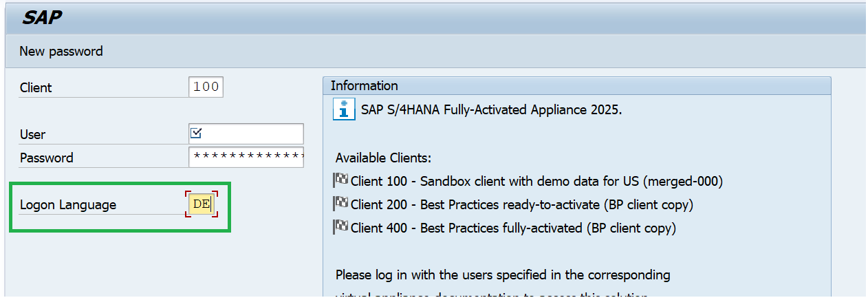Click the New password button
Screen dimensions: 868x300
61,51
